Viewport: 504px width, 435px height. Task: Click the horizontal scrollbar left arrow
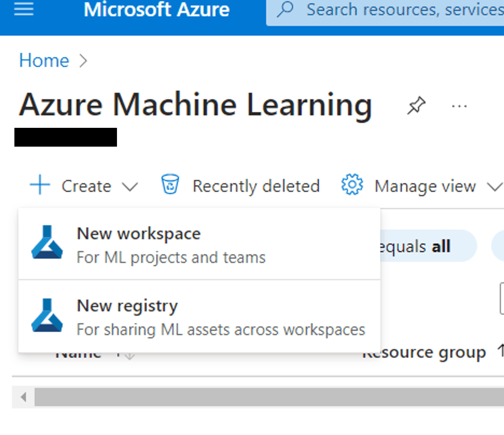[x=23, y=397]
